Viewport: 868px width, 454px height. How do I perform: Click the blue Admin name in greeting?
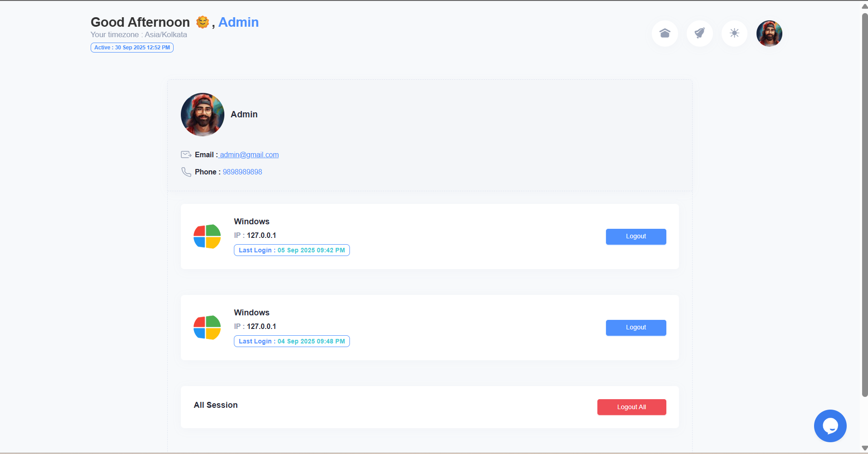pyautogui.click(x=238, y=22)
